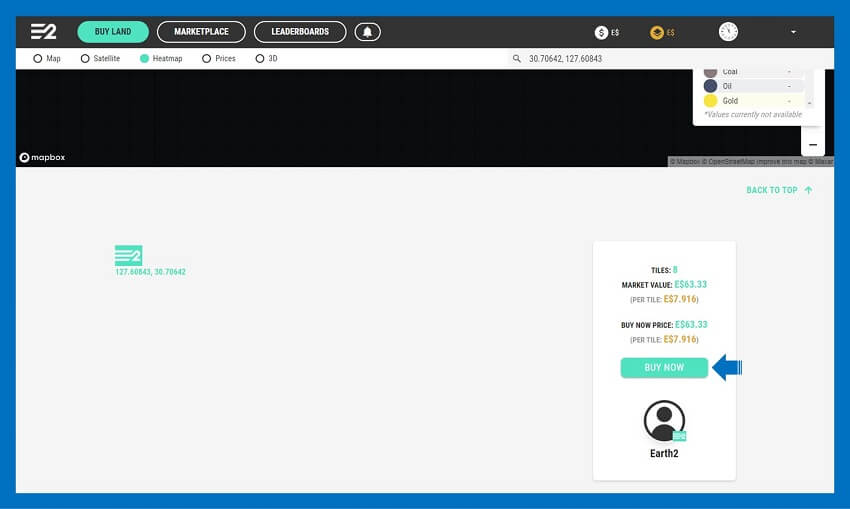Click Back To Top link
The image size is (850, 509).
tap(772, 190)
